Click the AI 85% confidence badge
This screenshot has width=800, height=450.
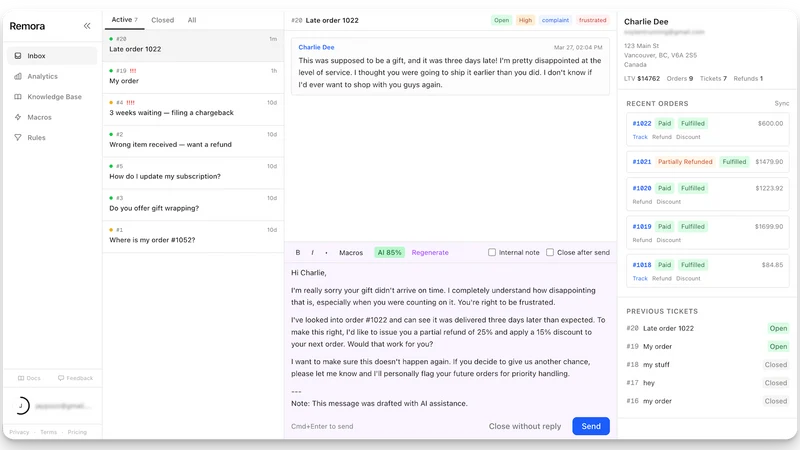pyautogui.click(x=389, y=253)
